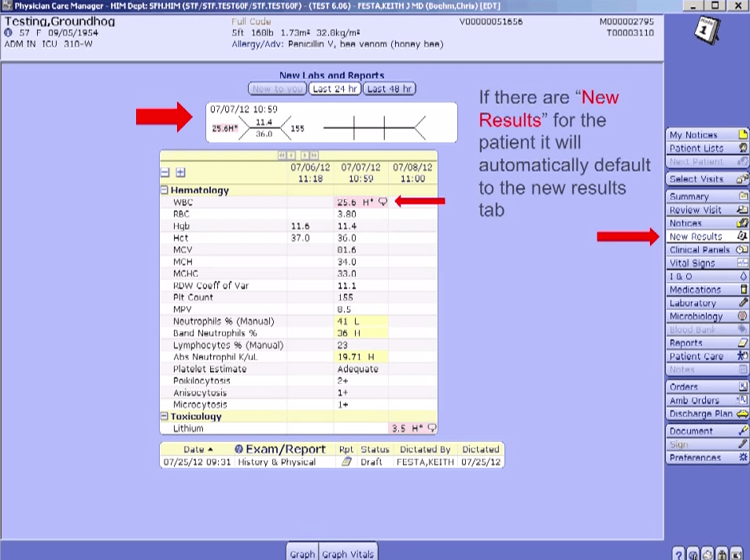Open Discharge Plan
The image size is (750, 560).
(x=707, y=414)
